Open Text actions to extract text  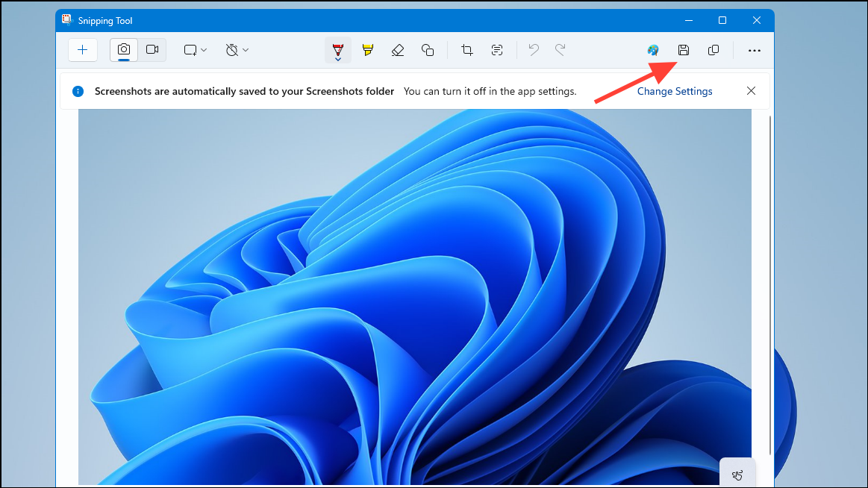496,50
